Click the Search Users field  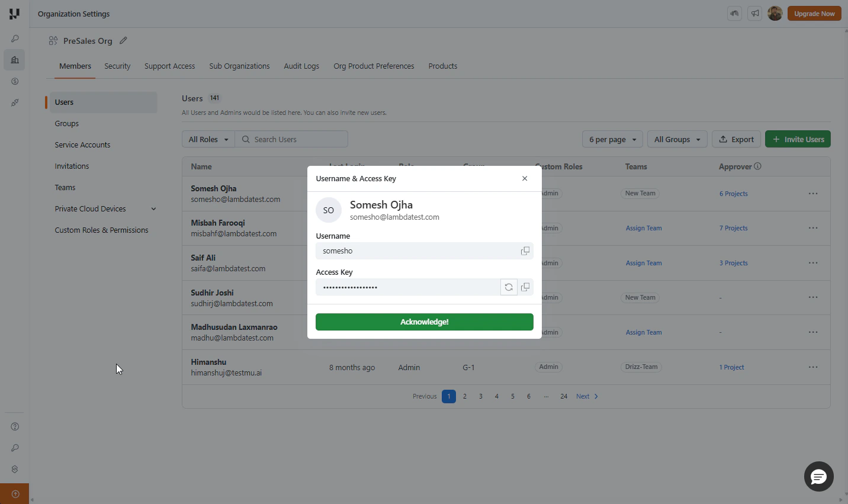(x=291, y=139)
